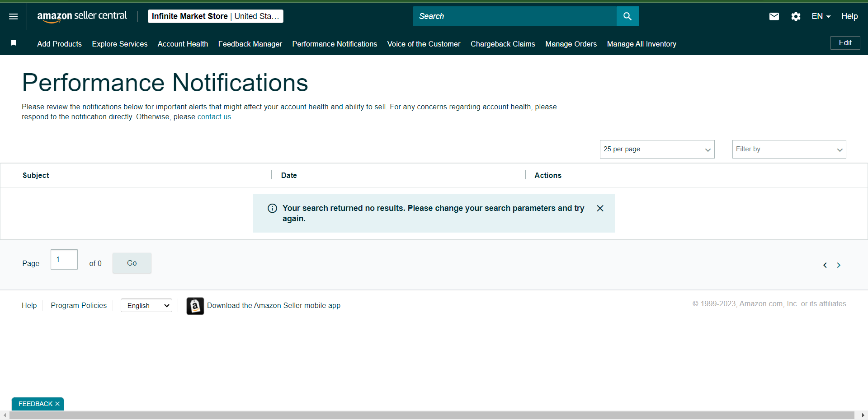Click the info icon in the alert
The height and width of the screenshot is (420, 868).
[272, 208]
